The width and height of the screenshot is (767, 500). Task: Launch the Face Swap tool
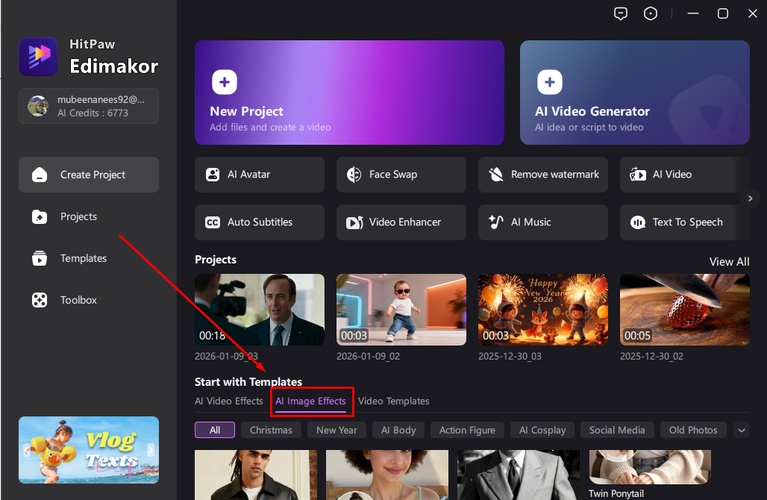400,174
